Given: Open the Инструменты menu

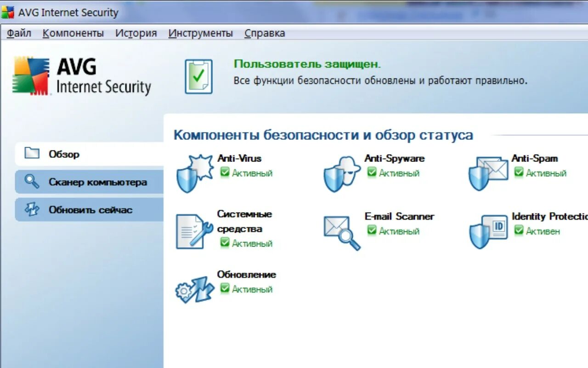Looking at the screenshot, I should coord(201,33).
